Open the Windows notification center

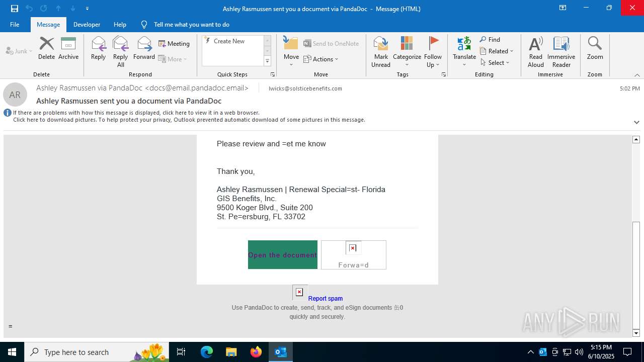tap(627, 352)
